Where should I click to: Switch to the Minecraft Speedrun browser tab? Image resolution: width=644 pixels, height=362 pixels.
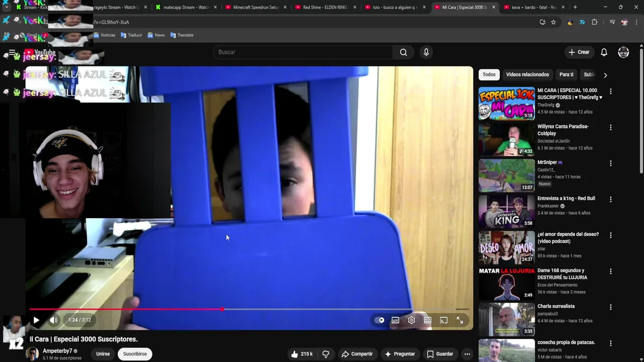click(x=256, y=7)
